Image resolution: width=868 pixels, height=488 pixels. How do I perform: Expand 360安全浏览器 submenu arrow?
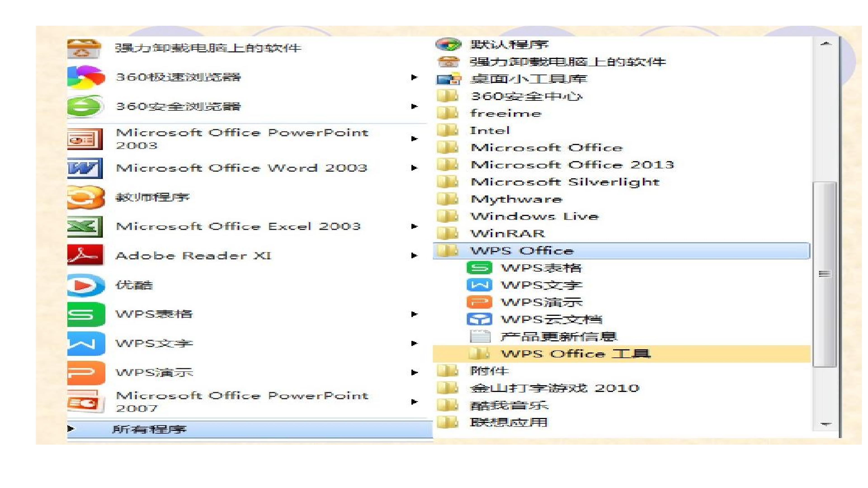415,106
